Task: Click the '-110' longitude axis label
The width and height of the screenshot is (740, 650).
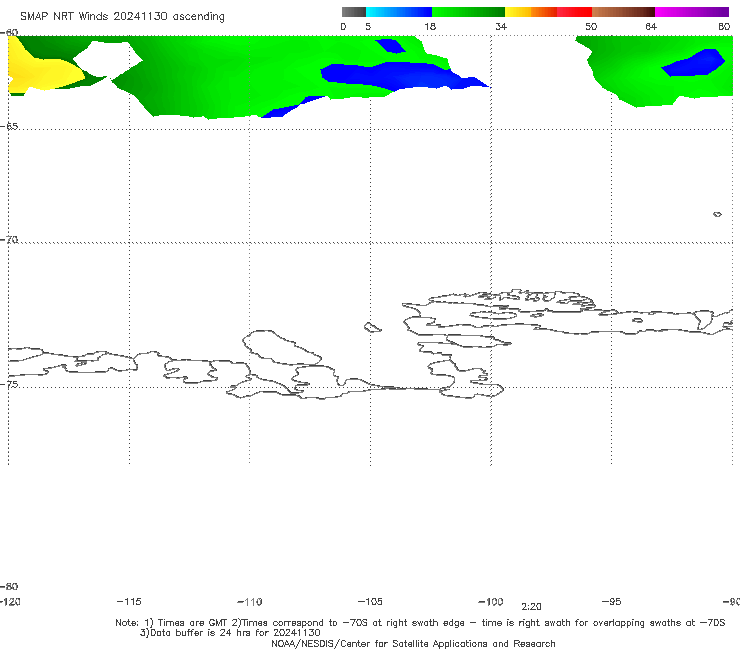Action: (250, 602)
